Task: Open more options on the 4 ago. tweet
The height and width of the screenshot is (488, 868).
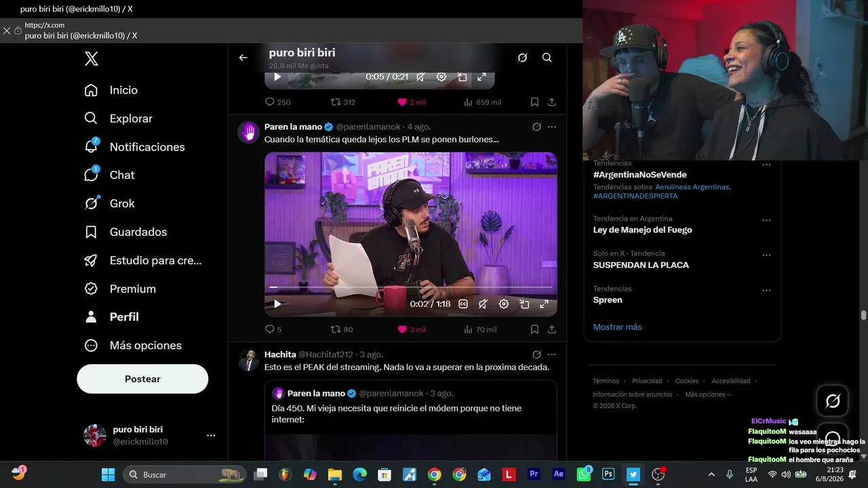Action: (552, 127)
